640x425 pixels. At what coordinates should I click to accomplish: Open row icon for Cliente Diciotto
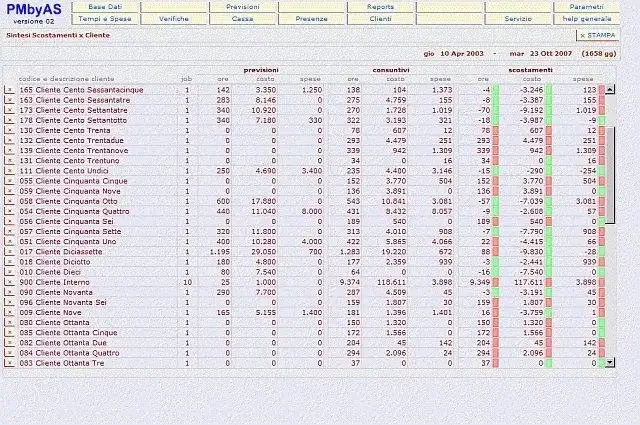(9, 262)
